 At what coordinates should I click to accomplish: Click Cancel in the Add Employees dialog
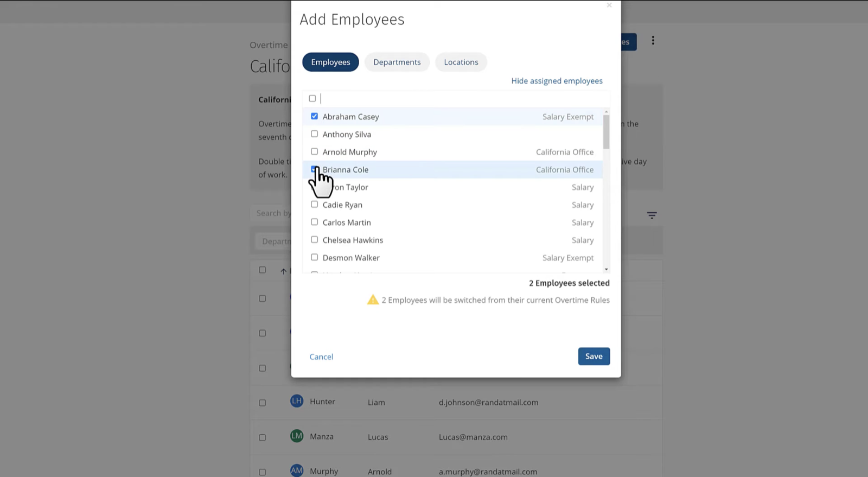click(321, 357)
